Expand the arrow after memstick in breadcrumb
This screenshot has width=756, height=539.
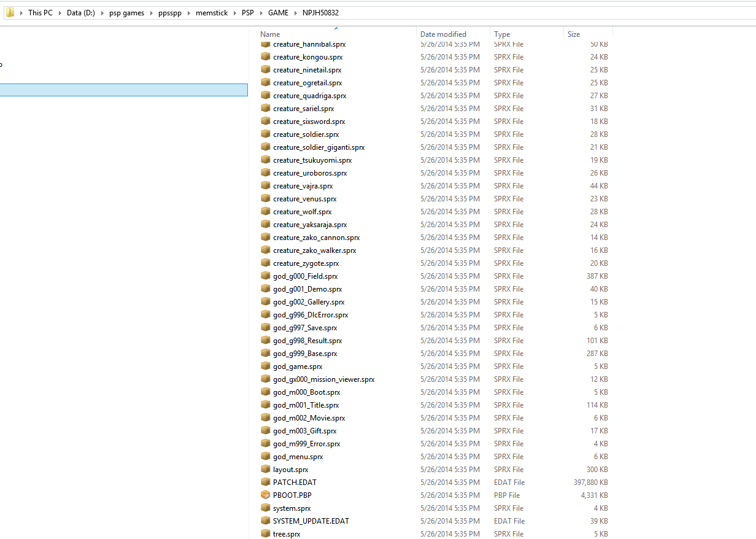point(234,13)
